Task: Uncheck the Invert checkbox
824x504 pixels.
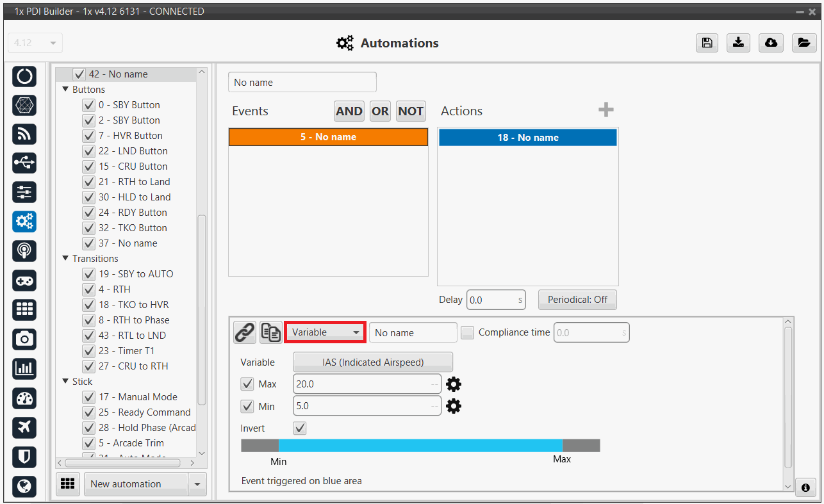Action: tap(299, 428)
